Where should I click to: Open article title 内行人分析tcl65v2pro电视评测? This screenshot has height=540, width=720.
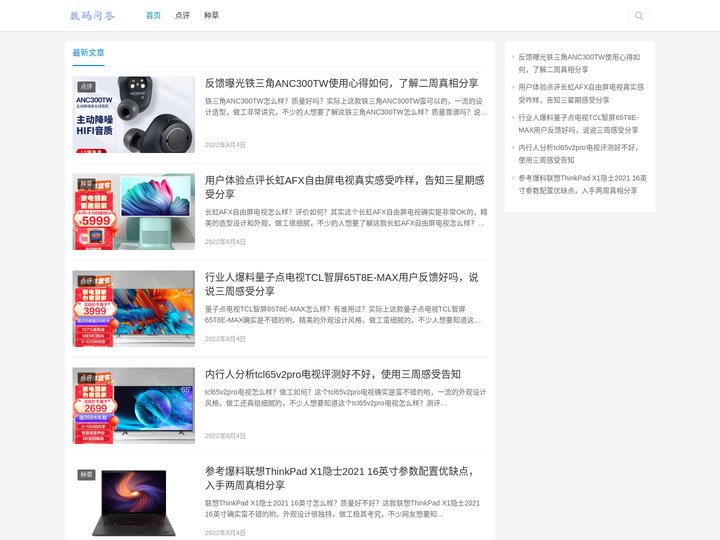[x=332, y=374]
